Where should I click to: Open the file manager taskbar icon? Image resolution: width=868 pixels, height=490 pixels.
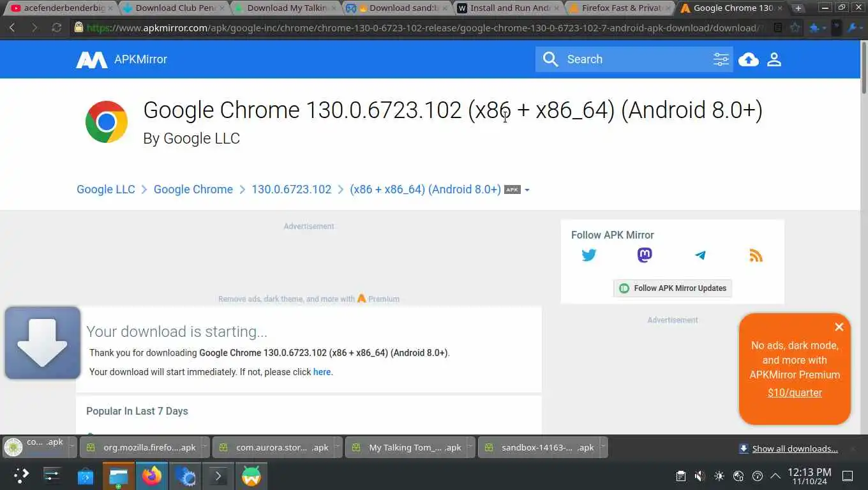pos(119,476)
